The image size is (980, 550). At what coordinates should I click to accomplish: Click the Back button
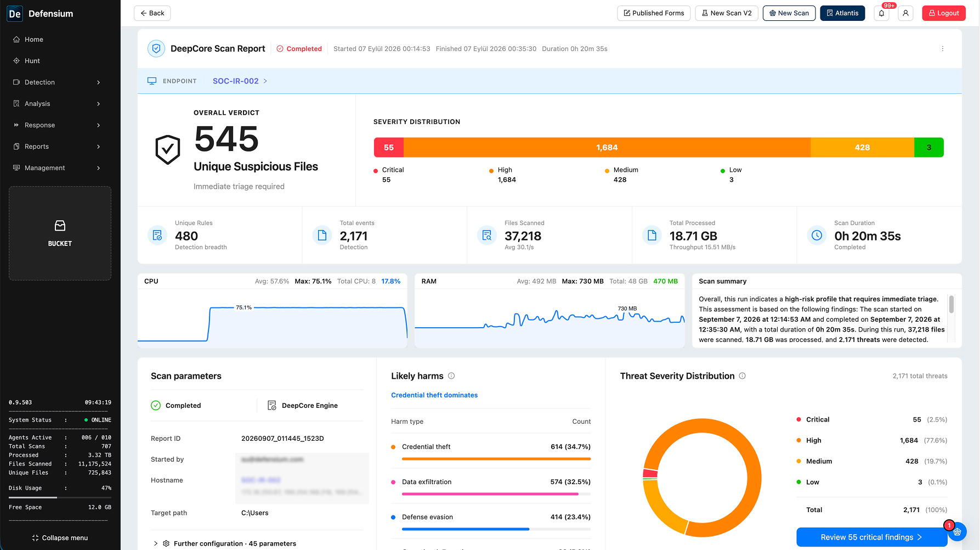pos(152,13)
